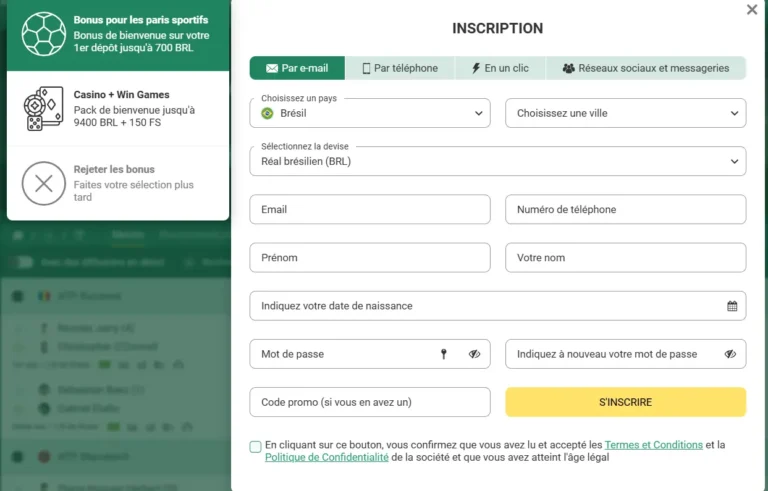
Task: Focus the Code promo input field
Action: pyautogui.click(x=370, y=402)
